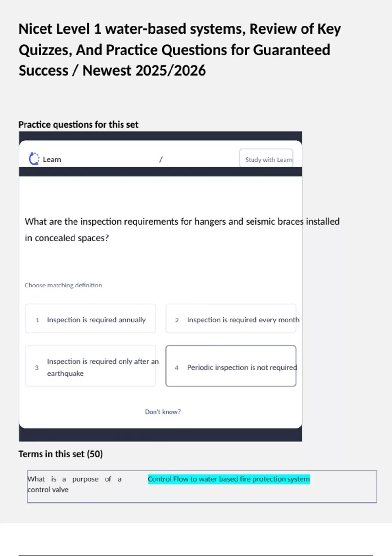Click the slash separator in the Learn header

pyautogui.click(x=161, y=160)
